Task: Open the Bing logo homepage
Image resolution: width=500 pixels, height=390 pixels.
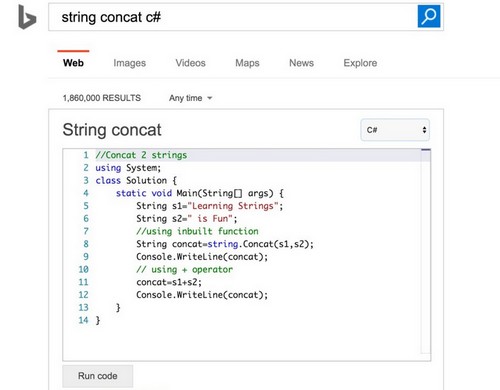Action: (x=27, y=17)
